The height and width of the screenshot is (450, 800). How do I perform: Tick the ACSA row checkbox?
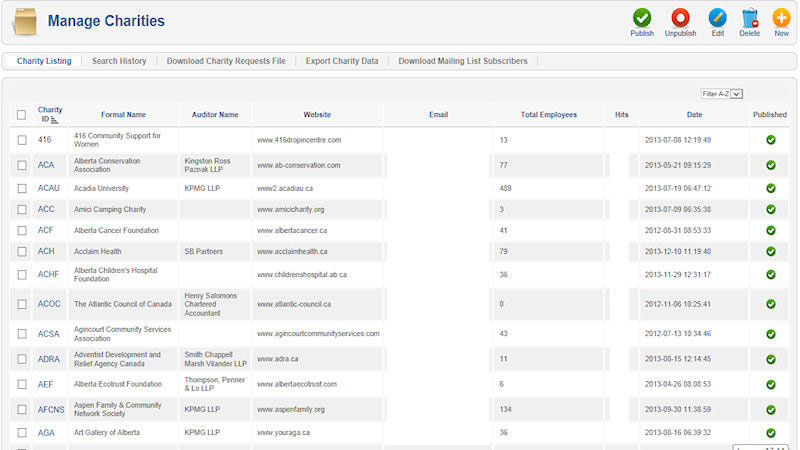22,334
